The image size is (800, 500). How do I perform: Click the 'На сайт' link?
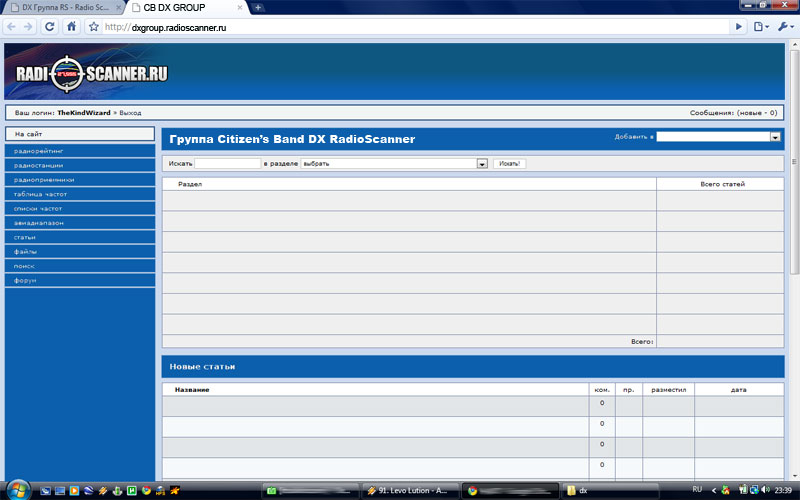[80, 134]
